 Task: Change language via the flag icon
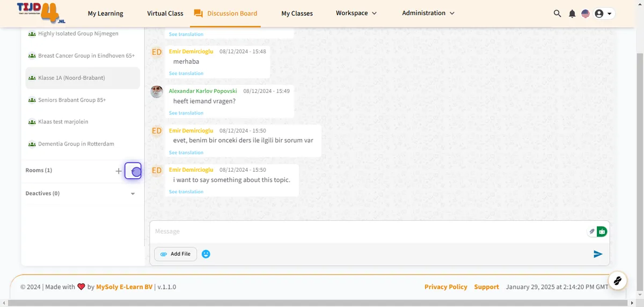pos(586,13)
